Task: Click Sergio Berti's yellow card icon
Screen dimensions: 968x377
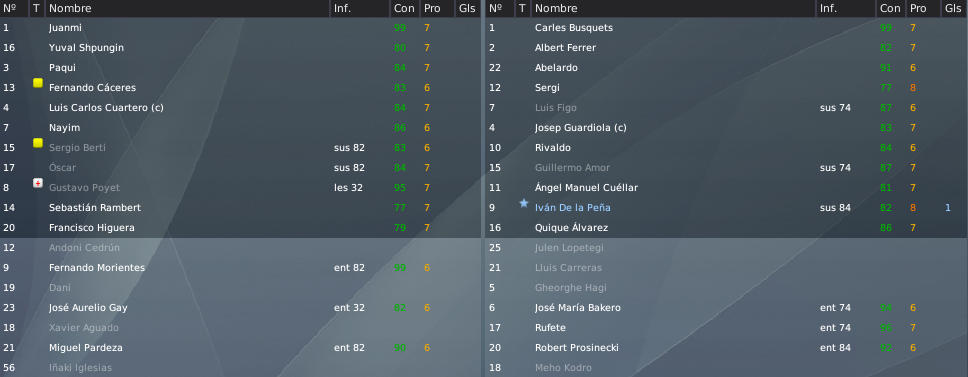Action: pyautogui.click(x=38, y=143)
